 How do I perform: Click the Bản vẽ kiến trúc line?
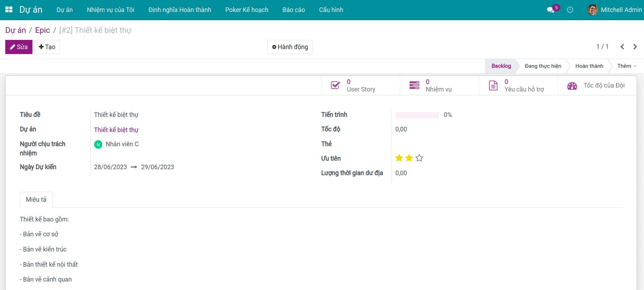43,249
